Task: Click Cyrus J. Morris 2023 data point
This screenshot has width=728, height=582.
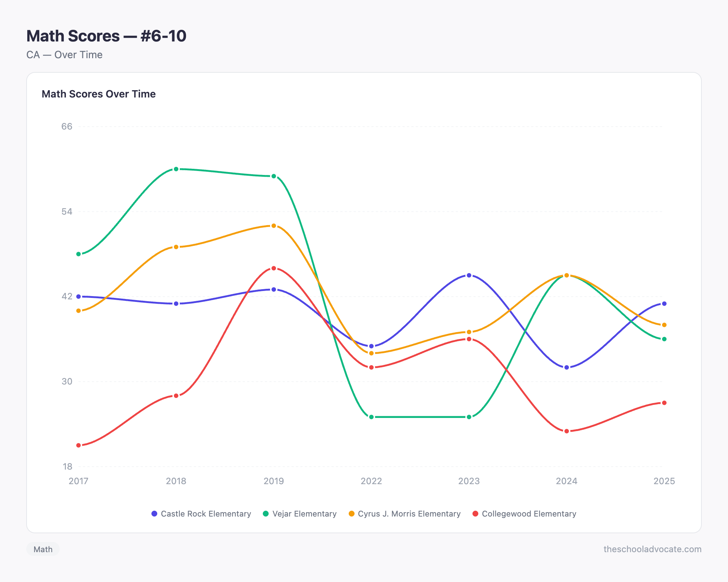Action: point(469,332)
